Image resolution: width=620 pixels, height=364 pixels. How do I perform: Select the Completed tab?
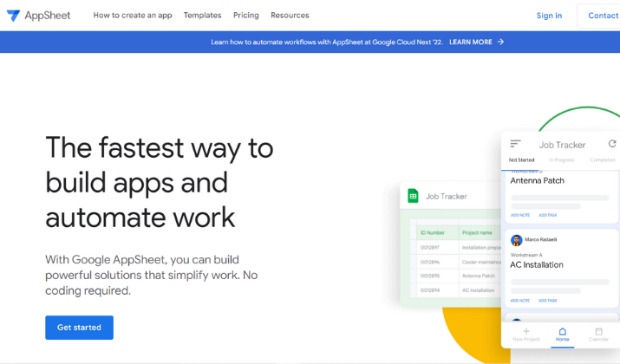(602, 160)
